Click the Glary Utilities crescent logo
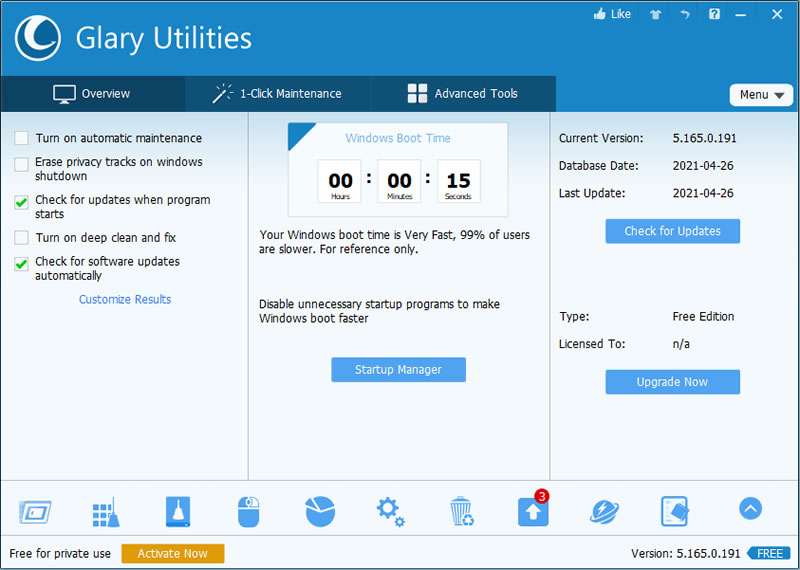Image resolution: width=800 pixels, height=570 pixels. 38,38
